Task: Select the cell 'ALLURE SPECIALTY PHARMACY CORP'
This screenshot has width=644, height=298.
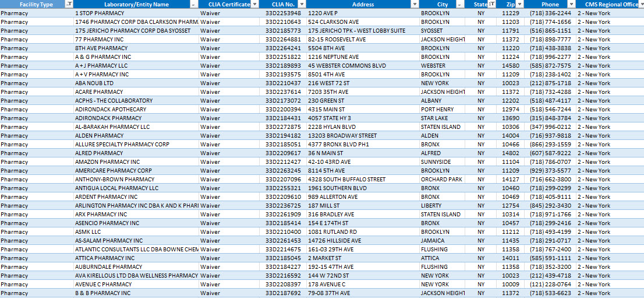Action: pos(136,145)
